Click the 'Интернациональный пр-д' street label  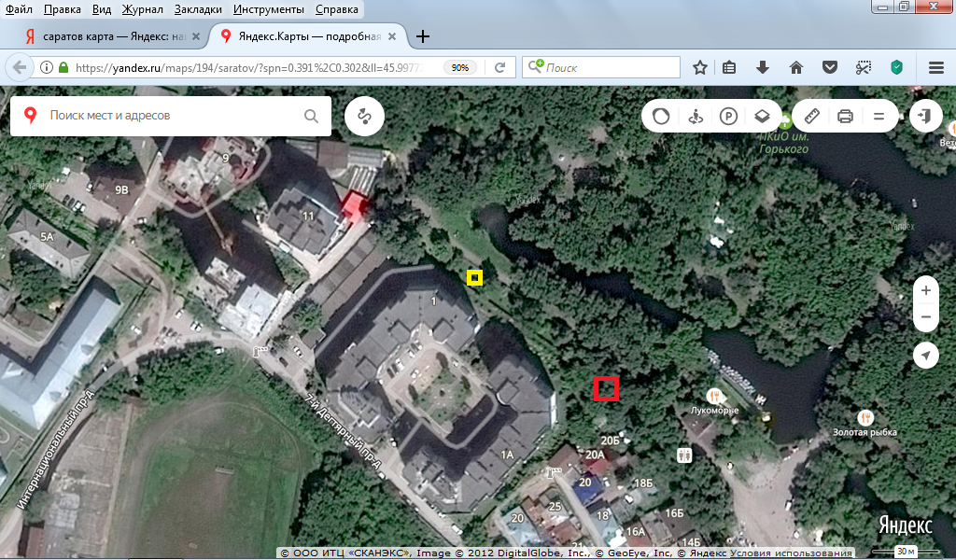click(x=55, y=450)
